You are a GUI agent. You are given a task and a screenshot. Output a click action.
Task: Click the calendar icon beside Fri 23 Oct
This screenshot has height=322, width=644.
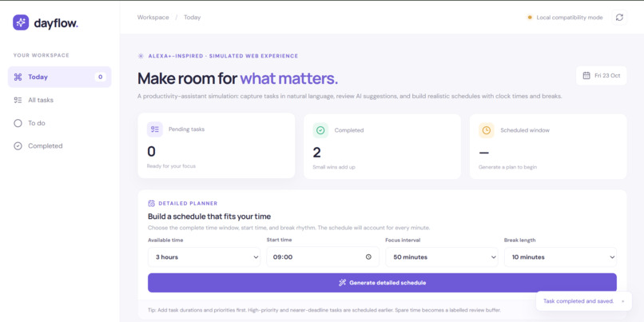click(x=586, y=76)
